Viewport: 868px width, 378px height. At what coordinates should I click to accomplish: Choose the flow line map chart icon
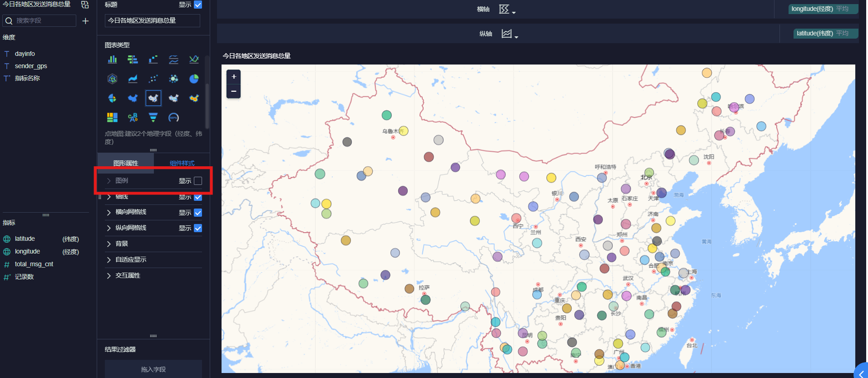pos(173,98)
